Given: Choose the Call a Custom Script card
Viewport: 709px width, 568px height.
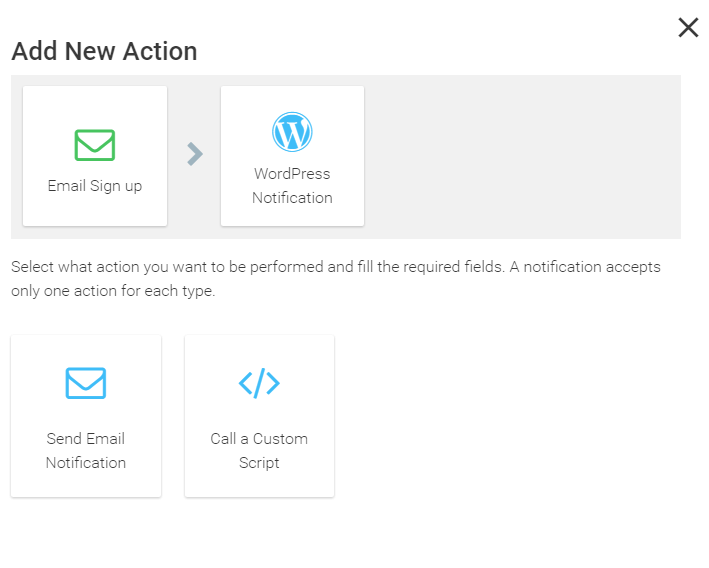Looking at the screenshot, I should pyautogui.click(x=259, y=415).
